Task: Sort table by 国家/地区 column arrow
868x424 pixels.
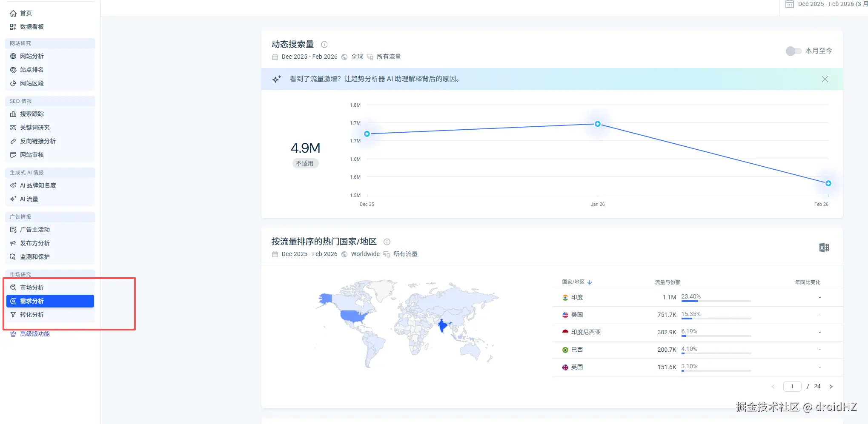Action: [590, 282]
